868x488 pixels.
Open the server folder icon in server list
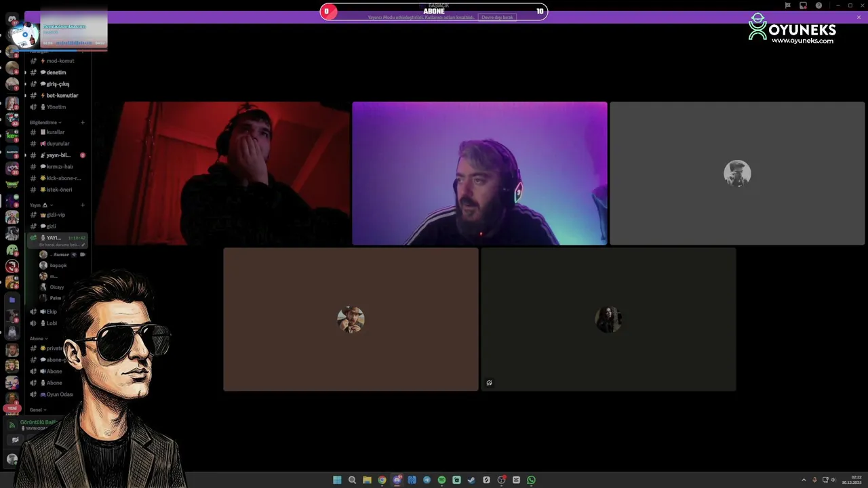point(12,300)
